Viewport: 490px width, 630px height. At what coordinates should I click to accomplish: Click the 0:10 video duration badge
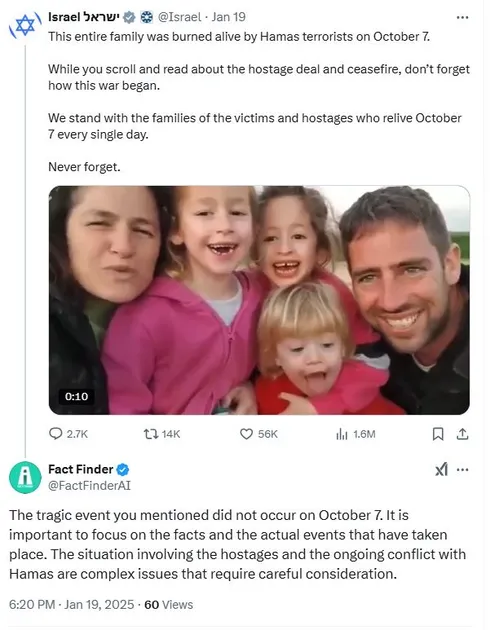coord(76,397)
